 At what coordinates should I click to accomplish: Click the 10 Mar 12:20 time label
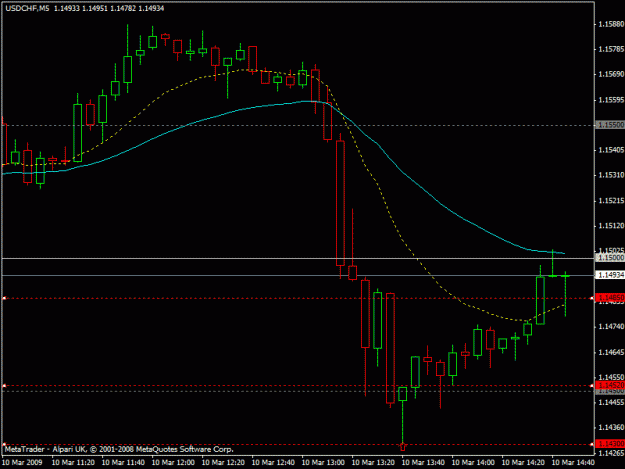[x=223, y=463]
